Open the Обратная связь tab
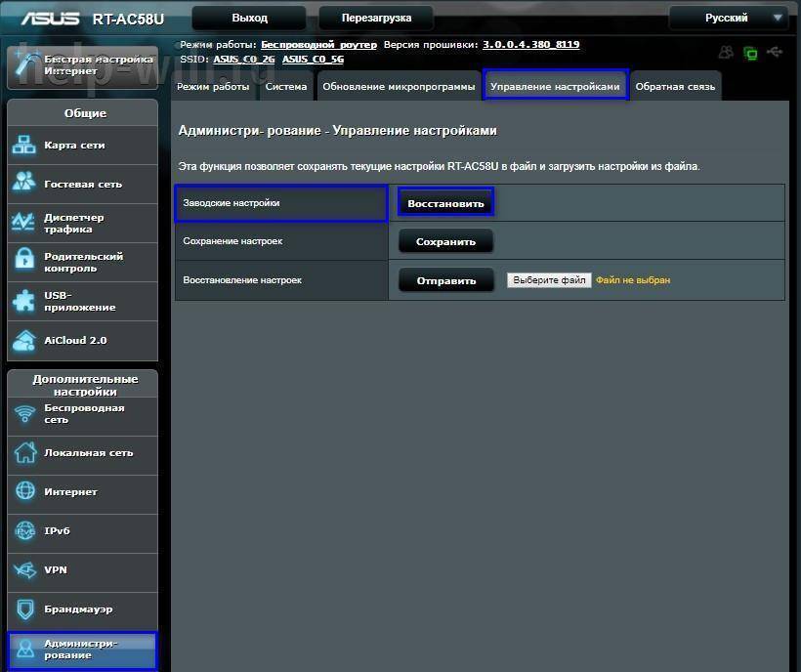This screenshot has width=801, height=672. [x=675, y=86]
